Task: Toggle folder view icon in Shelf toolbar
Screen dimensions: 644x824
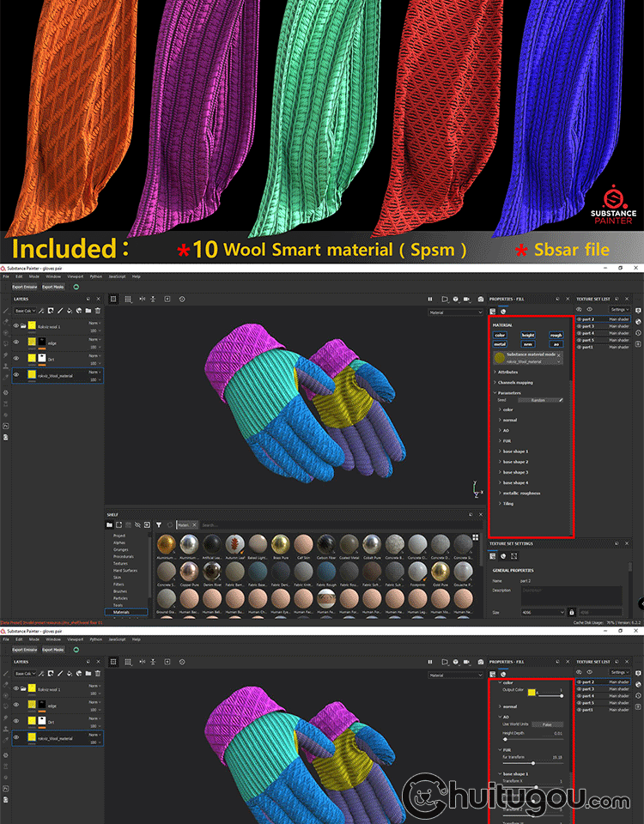Action: (109, 525)
